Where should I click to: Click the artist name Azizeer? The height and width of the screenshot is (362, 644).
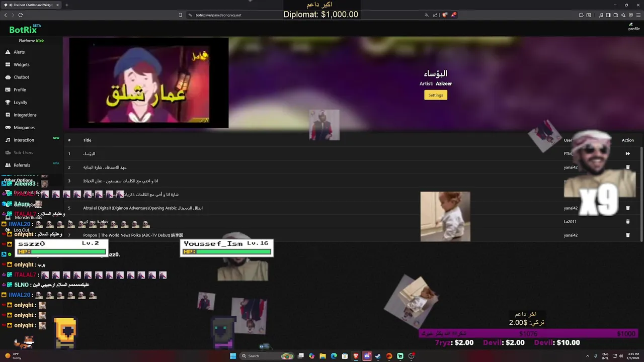(x=444, y=84)
